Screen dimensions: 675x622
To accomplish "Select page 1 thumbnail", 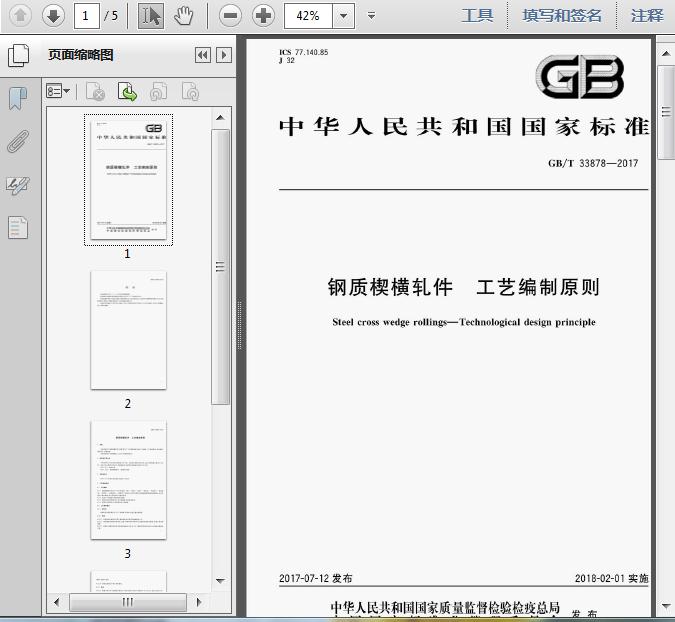I will coord(128,180).
